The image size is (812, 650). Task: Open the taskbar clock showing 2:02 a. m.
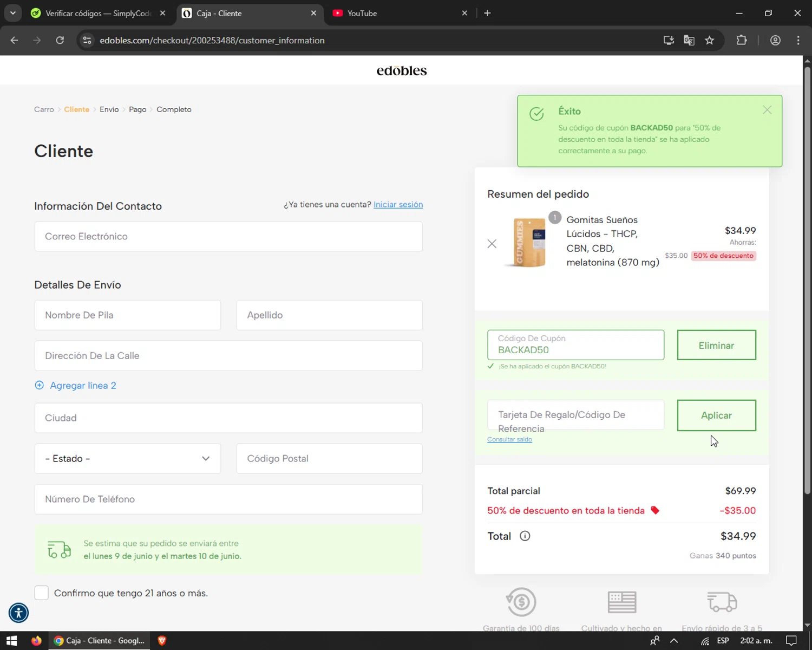(x=756, y=641)
